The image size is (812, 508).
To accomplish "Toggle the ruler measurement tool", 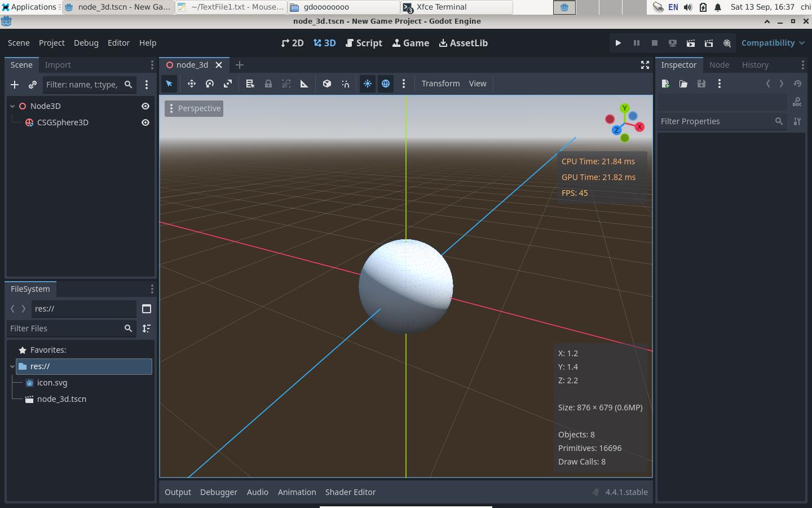I will 304,84.
